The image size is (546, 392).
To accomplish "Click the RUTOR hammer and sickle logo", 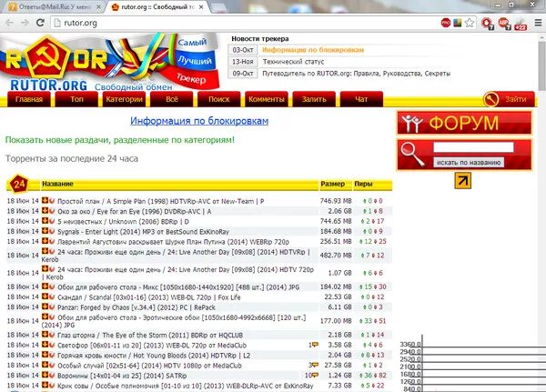I will 45,56.
